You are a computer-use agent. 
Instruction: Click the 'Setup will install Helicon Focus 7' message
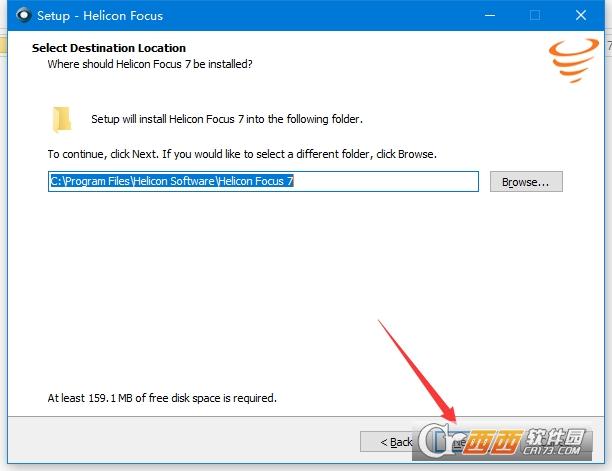226,119
